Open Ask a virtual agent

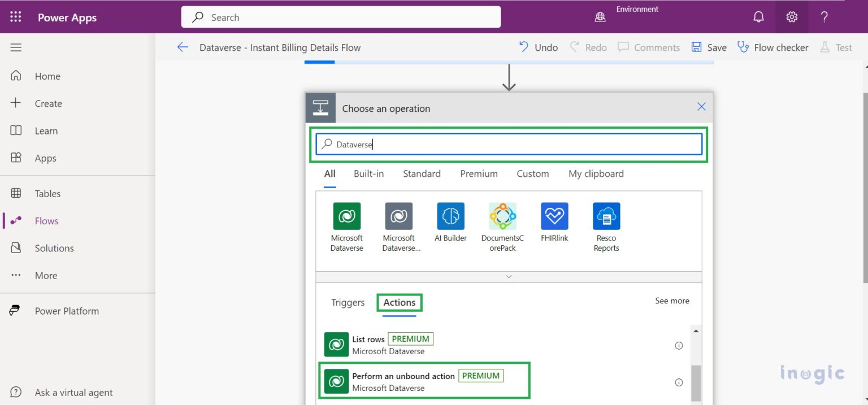click(73, 393)
